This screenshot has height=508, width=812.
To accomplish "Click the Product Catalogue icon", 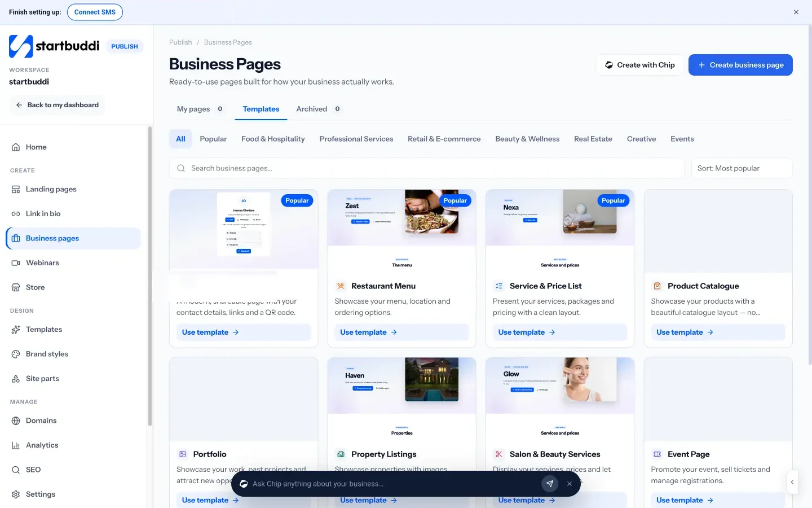I will point(657,286).
